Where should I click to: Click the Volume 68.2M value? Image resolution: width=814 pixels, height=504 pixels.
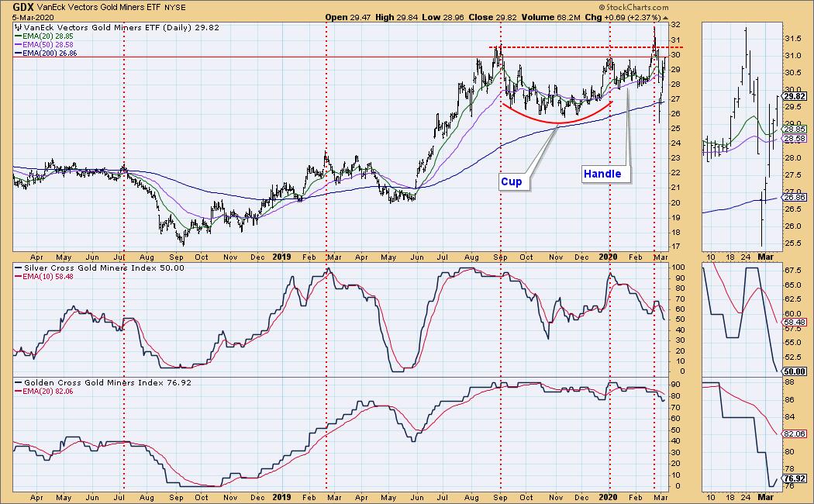pyautogui.click(x=550, y=17)
